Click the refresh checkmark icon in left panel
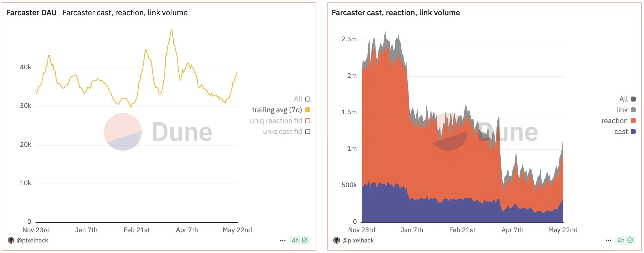644x253 pixels. (x=305, y=240)
